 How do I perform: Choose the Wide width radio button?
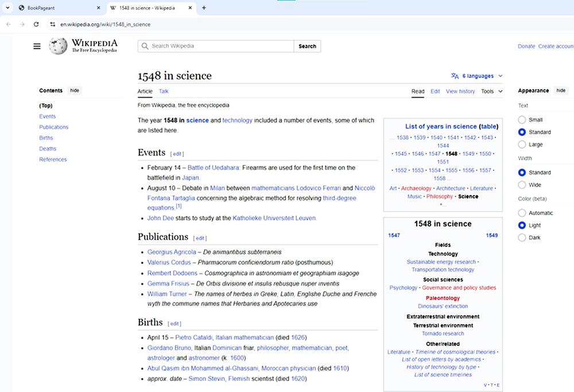(x=522, y=185)
